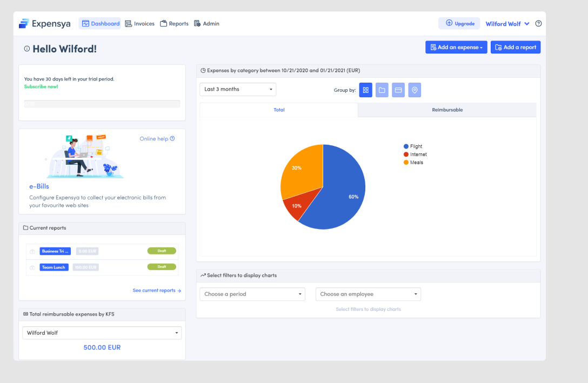Image resolution: width=588 pixels, height=383 pixels.
Task: Click the briefcase icon for Team Lunch report
Action: tap(32, 267)
